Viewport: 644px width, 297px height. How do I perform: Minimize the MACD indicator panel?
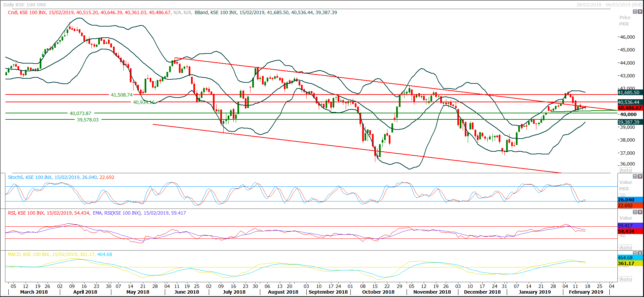(635, 253)
